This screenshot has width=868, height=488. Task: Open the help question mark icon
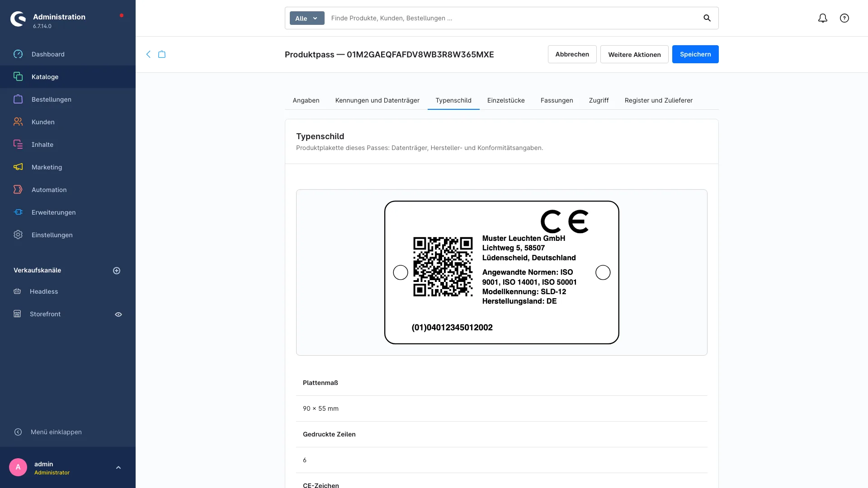(x=844, y=18)
